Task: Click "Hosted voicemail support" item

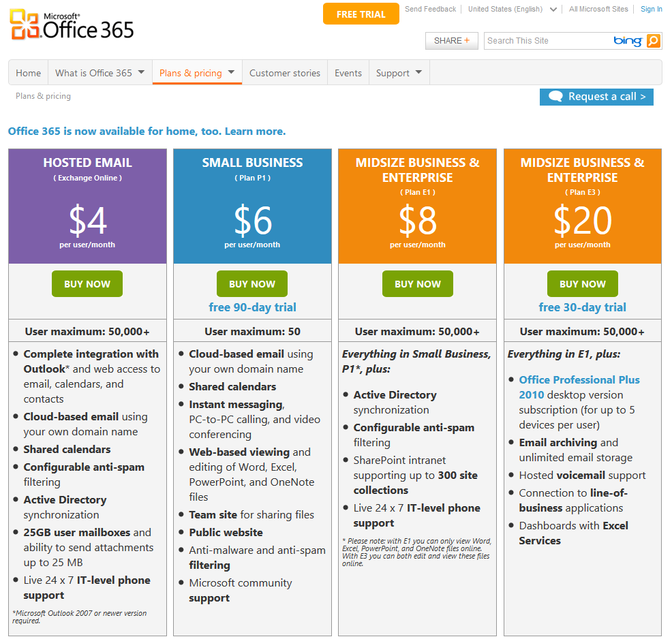Action: pyautogui.click(x=582, y=476)
